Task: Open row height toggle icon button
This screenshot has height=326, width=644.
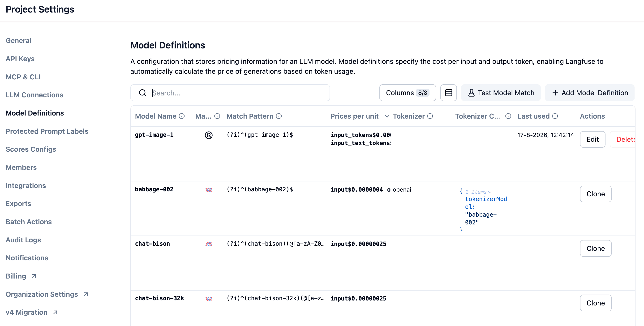Action: click(448, 93)
